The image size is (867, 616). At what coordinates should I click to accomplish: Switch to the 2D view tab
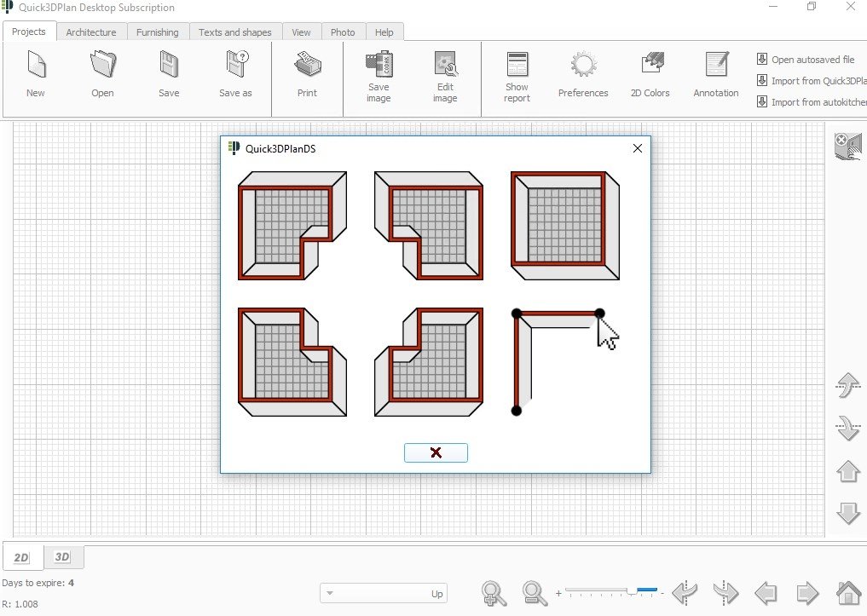[x=21, y=557]
